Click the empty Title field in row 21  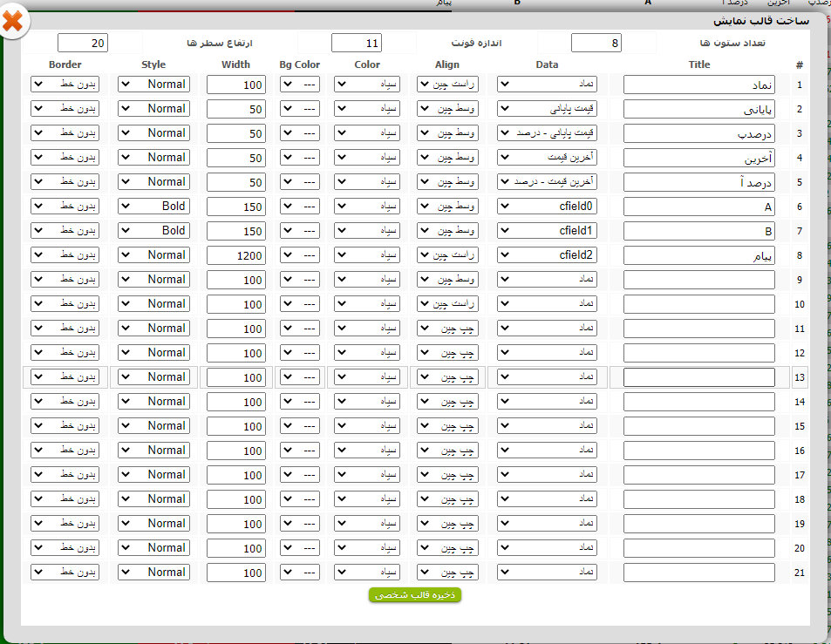pos(698,573)
